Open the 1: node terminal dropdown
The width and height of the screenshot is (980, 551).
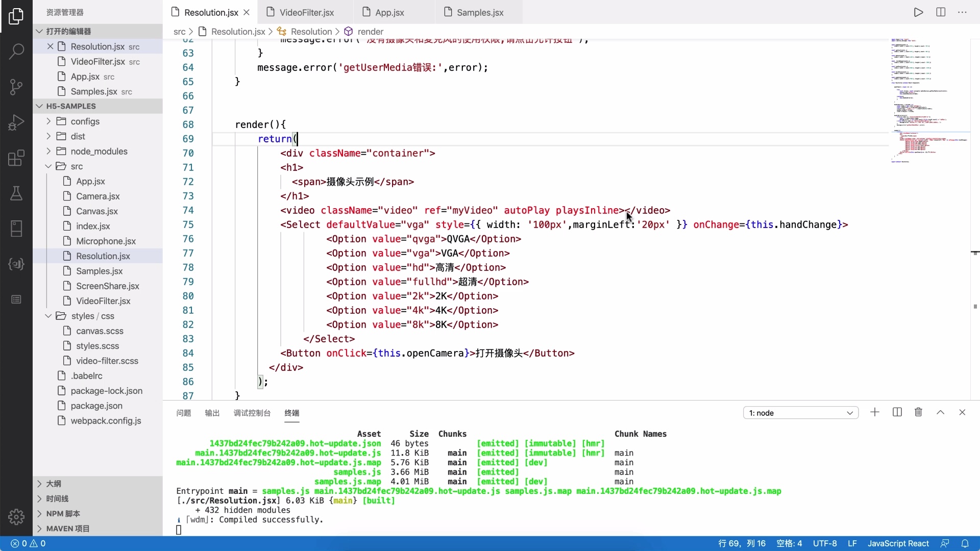800,413
